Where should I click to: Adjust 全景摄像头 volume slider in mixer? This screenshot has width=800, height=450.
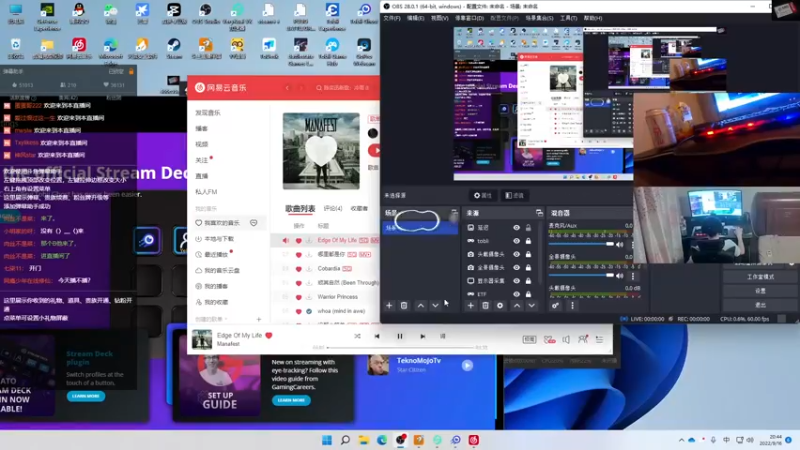pyautogui.click(x=581, y=276)
